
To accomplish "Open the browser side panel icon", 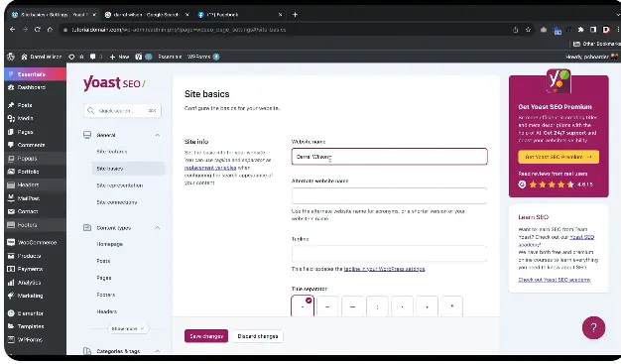I will coord(593,30).
